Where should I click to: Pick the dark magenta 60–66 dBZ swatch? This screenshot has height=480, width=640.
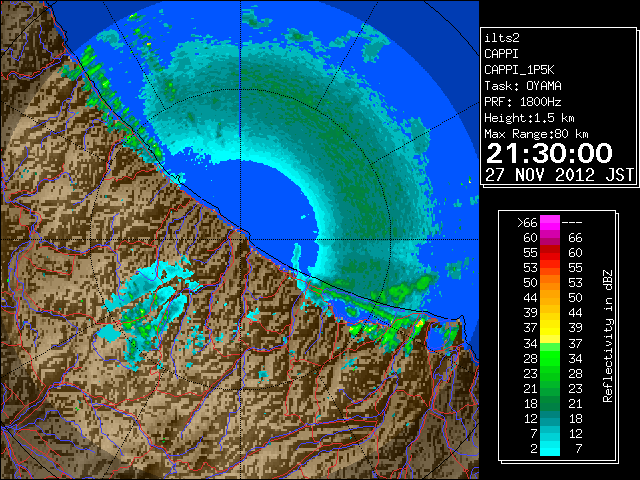[x=550, y=238]
